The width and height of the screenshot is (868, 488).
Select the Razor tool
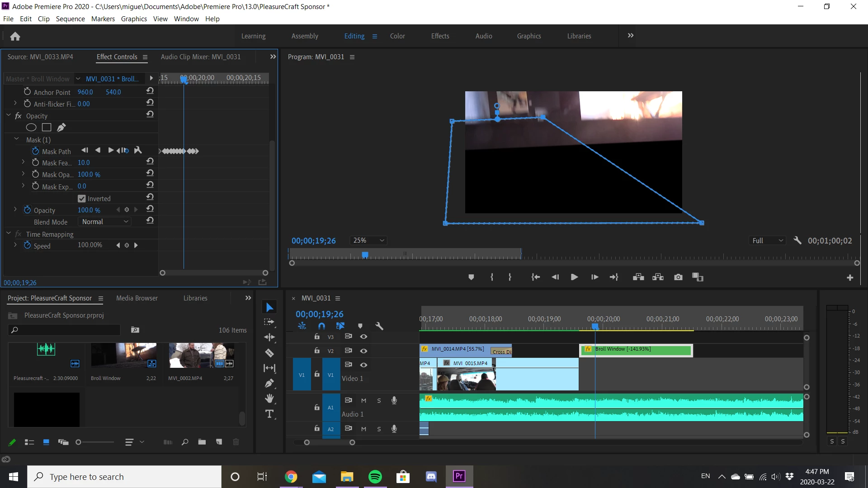269,353
